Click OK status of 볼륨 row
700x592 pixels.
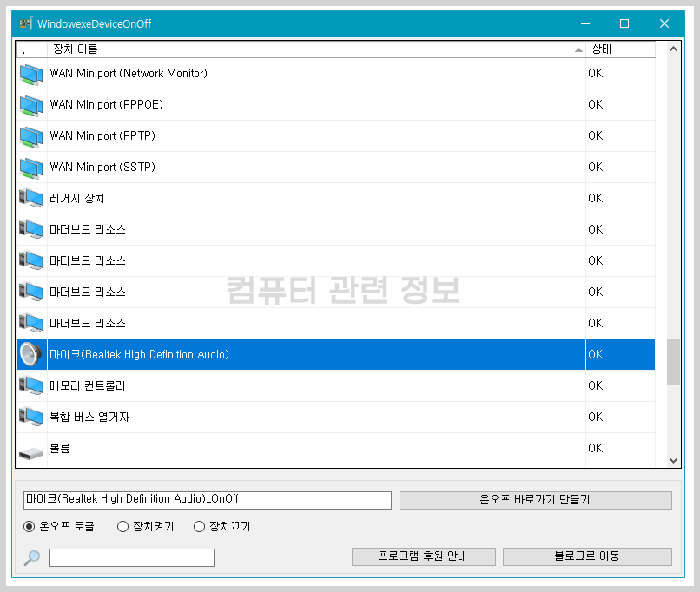(x=595, y=449)
